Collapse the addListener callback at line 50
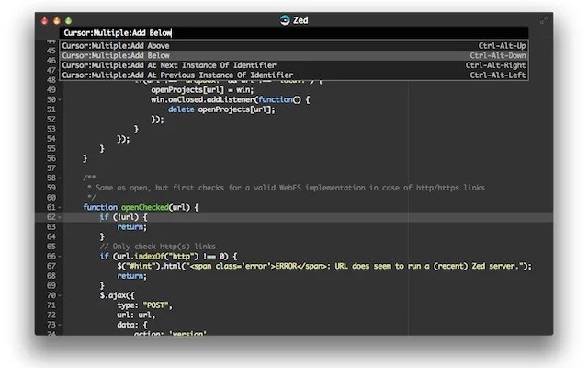The height and width of the screenshot is (368, 588). pyautogui.click(x=61, y=99)
